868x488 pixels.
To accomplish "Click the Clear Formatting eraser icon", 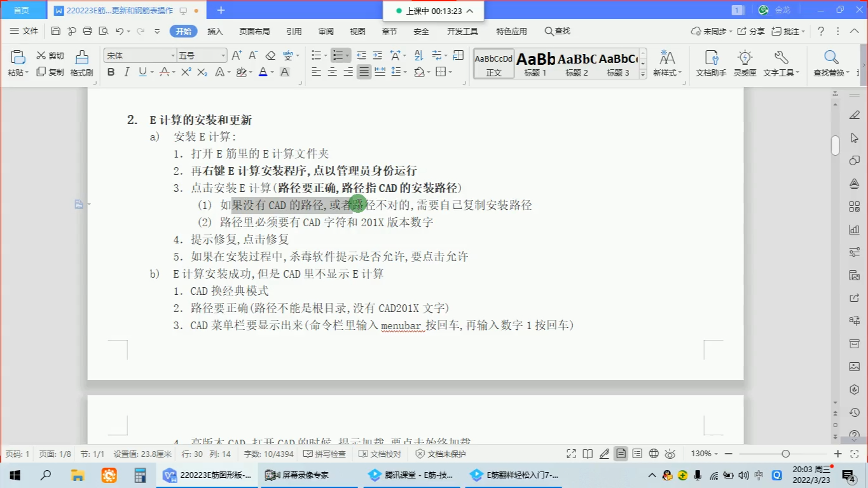I will click(270, 56).
